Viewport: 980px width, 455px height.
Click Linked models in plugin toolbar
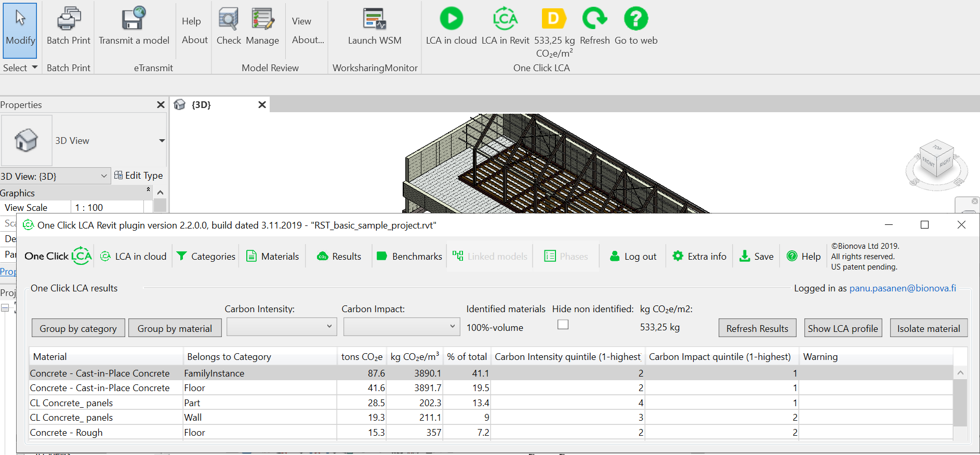pyautogui.click(x=489, y=256)
